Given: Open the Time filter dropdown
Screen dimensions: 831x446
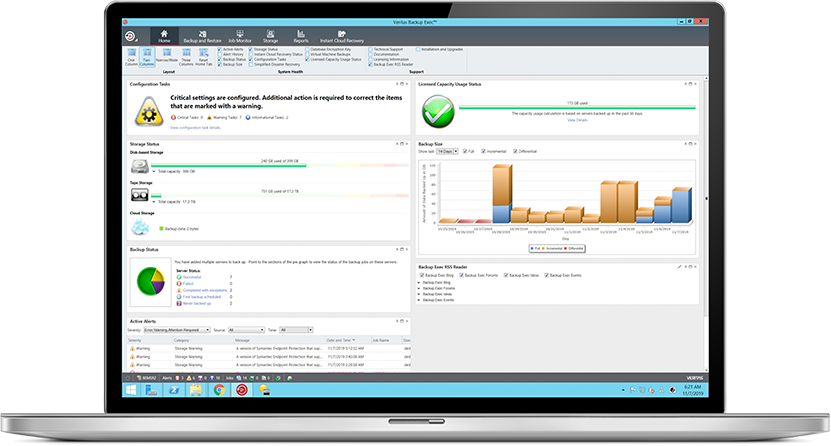Looking at the screenshot, I should 296,330.
